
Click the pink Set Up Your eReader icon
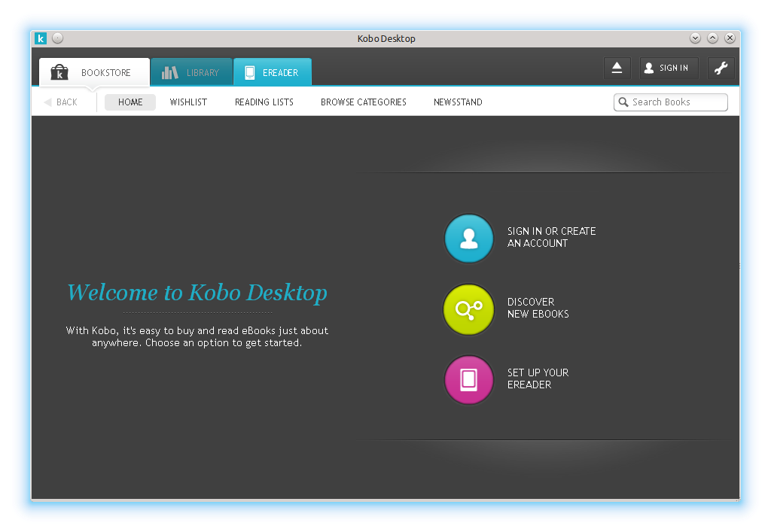tap(468, 379)
